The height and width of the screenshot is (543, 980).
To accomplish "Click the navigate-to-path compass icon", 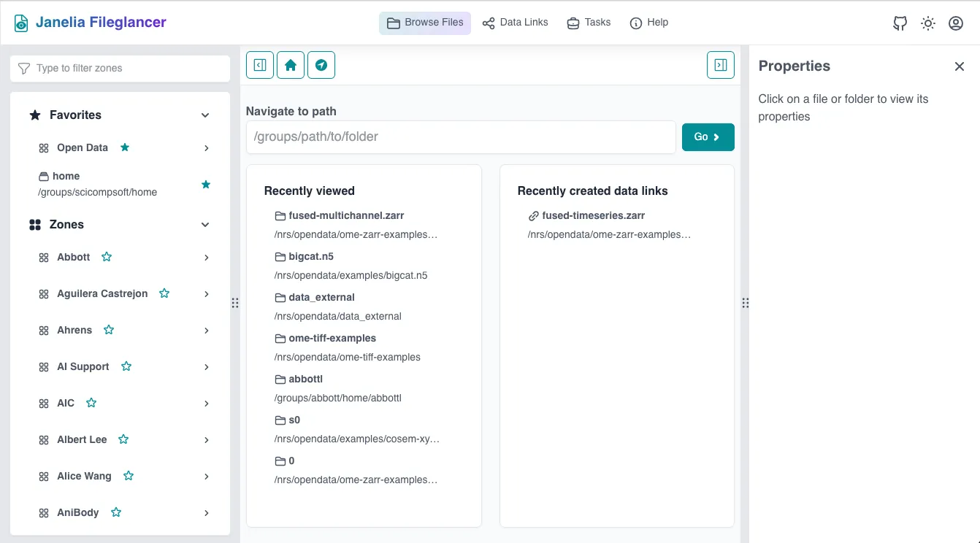I will 321,65.
